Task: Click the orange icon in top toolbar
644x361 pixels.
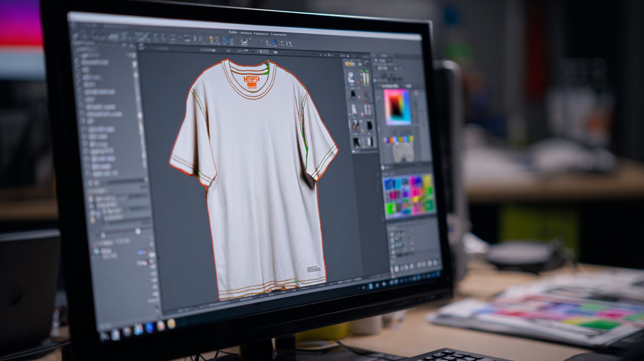Action: (x=211, y=40)
